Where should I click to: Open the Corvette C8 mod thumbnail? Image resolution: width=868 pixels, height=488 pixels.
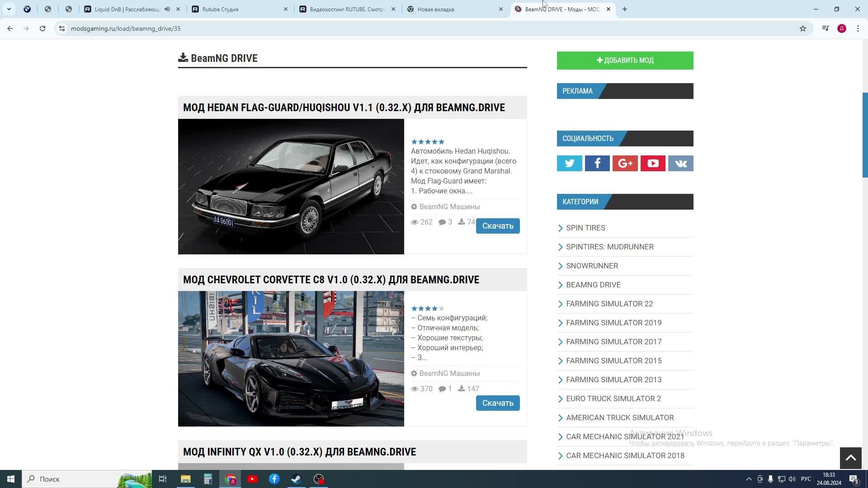click(x=291, y=358)
